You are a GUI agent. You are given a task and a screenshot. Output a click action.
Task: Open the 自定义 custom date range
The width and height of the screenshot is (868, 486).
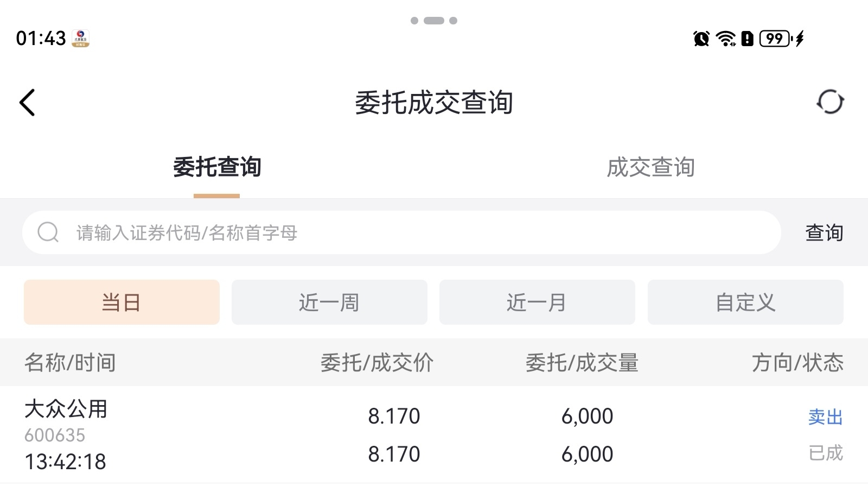coord(745,302)
